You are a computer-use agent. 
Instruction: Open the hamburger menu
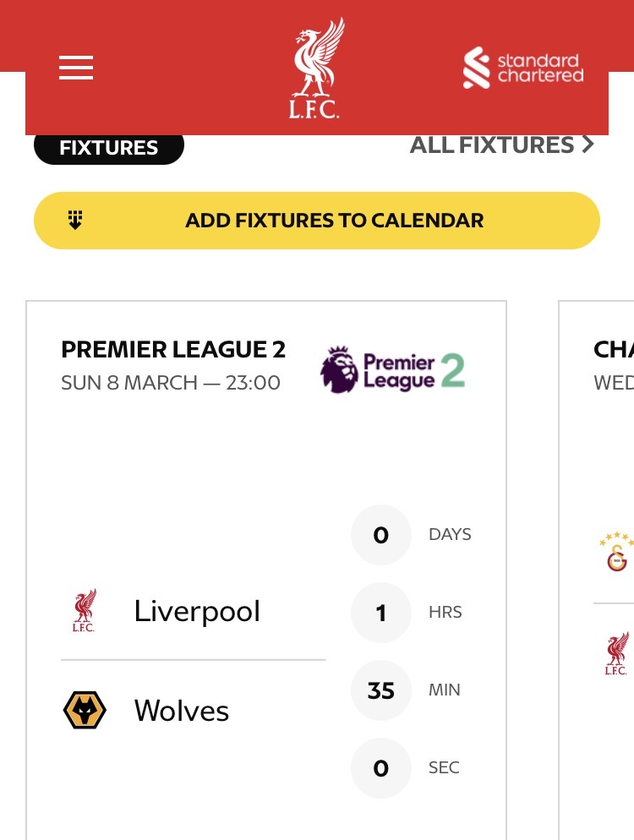tap(76, 68)
